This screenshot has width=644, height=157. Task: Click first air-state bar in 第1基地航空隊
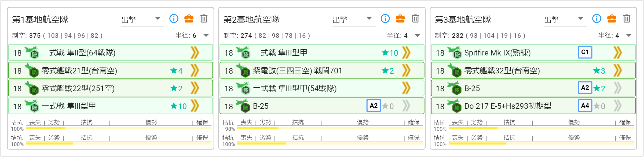119,128
